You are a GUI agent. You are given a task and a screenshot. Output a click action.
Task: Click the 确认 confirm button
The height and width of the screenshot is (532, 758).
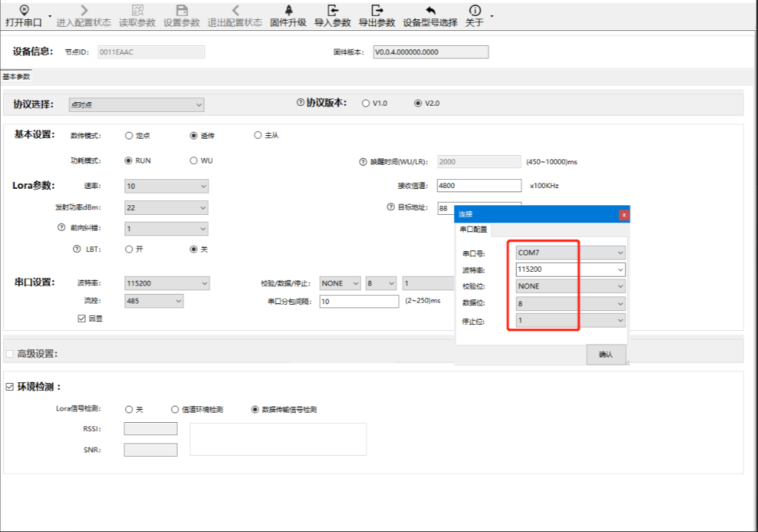tap(606, 354)
